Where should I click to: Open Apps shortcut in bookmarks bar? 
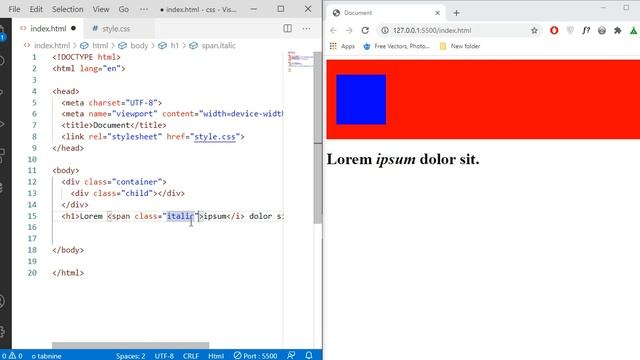342,46
